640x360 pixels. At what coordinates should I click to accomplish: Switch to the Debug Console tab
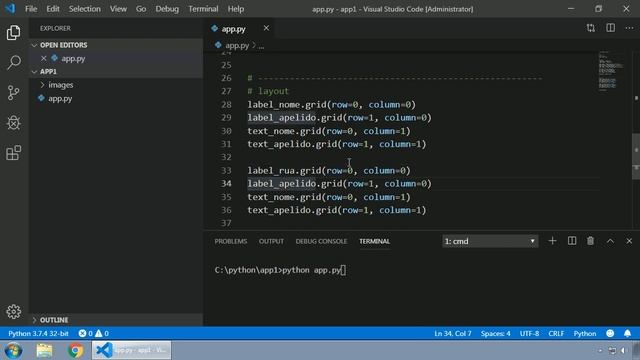321,241
